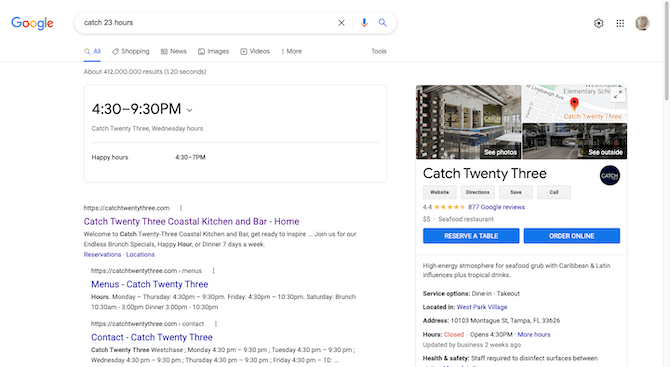Click RESERVE A TABLE button

tap(471, 236)
